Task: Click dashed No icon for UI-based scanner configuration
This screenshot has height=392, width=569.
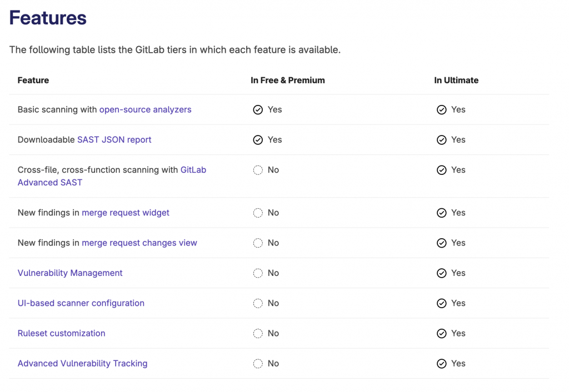Action: 258,304
